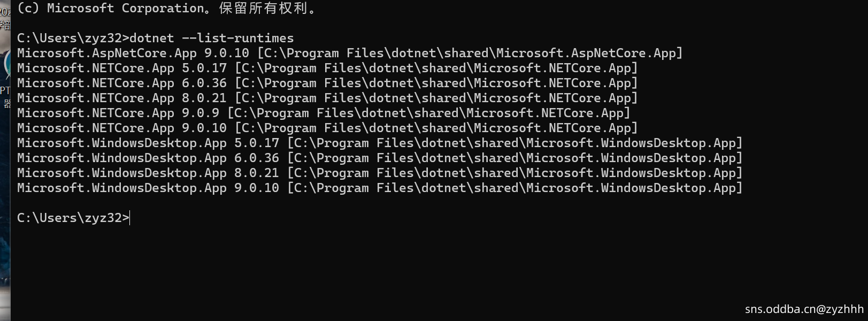Click Microsoft.NETCore.App on the 9.0.10 line
868x321 pixels.
tap(96, 128)
